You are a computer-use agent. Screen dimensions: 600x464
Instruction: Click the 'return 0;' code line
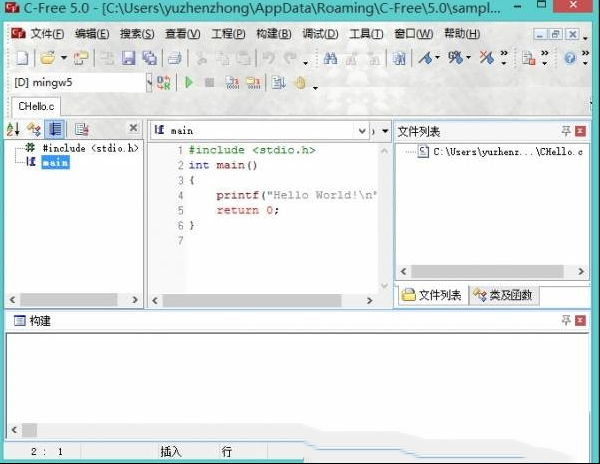click(248, 210)
